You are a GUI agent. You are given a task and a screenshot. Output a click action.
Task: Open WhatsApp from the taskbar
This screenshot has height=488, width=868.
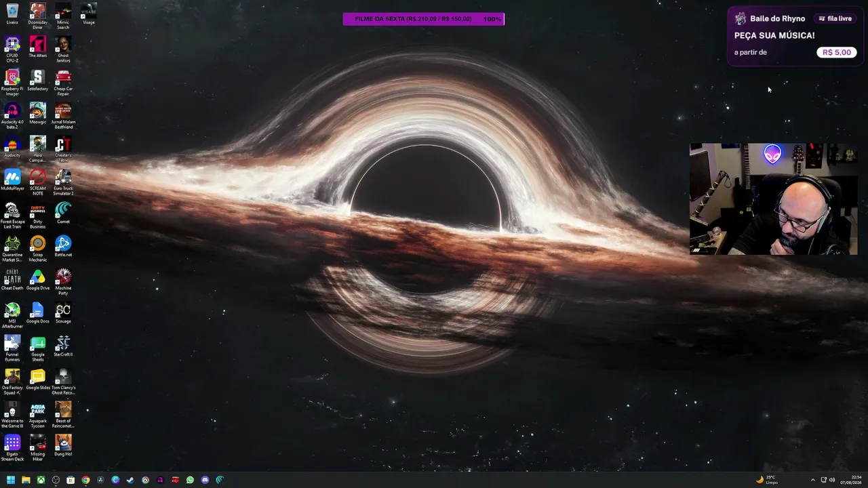[x=190, y=480]
